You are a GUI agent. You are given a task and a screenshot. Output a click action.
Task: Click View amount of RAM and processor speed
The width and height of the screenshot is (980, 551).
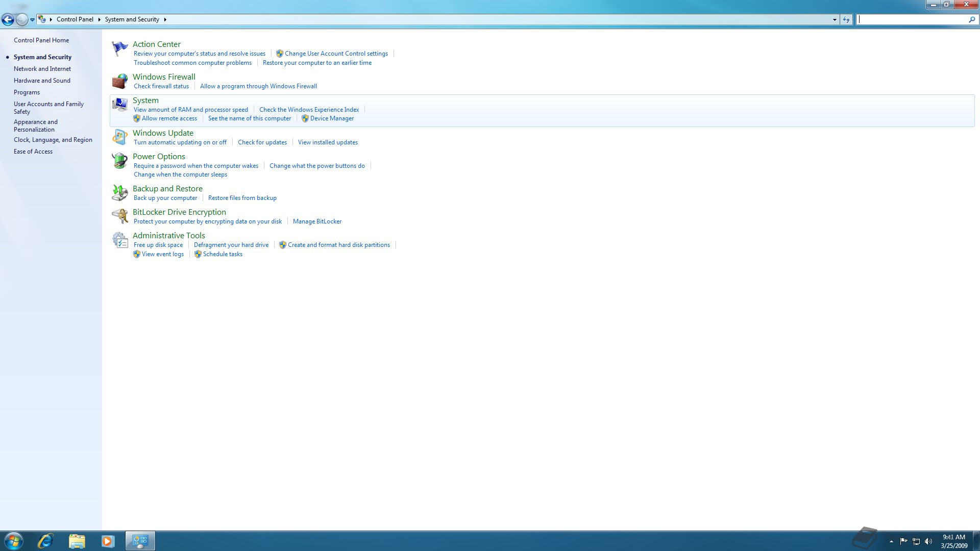191,110
